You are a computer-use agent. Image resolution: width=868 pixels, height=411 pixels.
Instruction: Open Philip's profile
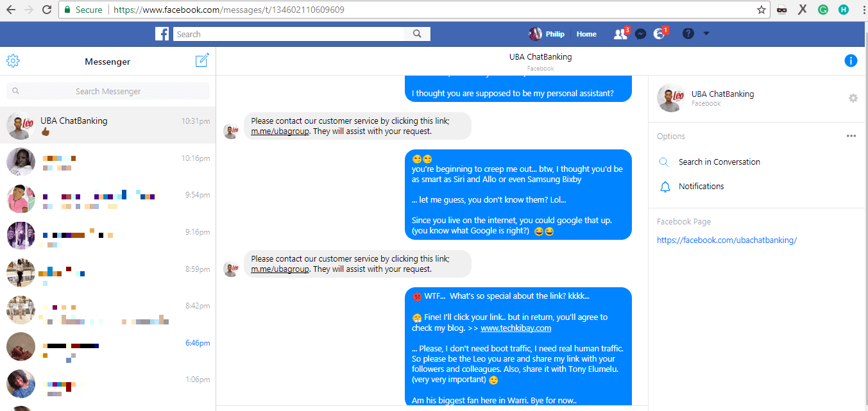tap(547, 34)
